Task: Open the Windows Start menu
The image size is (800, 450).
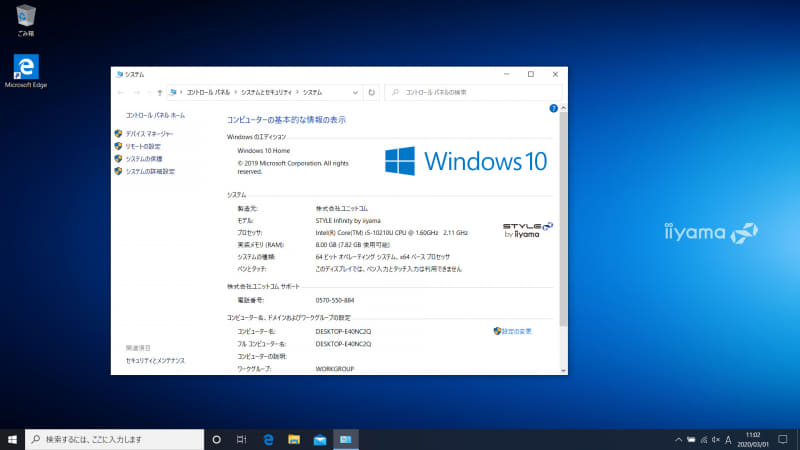Action: coord(12,439)
